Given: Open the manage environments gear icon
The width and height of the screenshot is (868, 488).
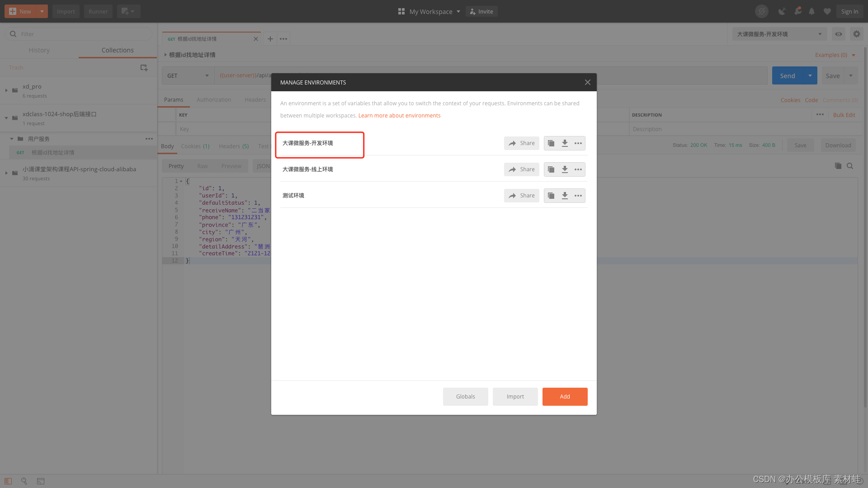Looking at the screenshot, I should click(x=857, y=34).
